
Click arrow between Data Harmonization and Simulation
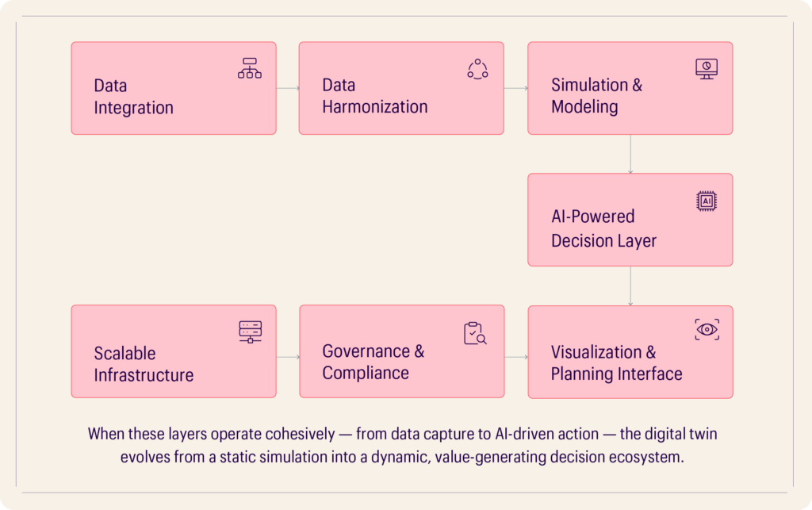(x=515, y=88)
